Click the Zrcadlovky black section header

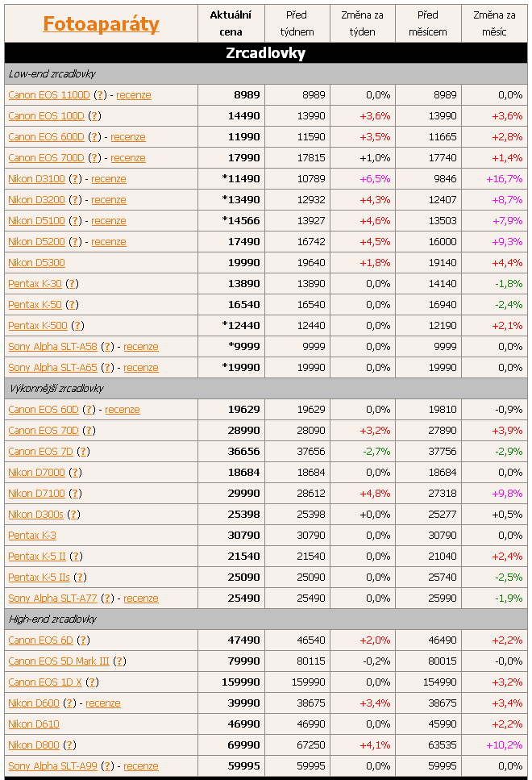point(266,53)
